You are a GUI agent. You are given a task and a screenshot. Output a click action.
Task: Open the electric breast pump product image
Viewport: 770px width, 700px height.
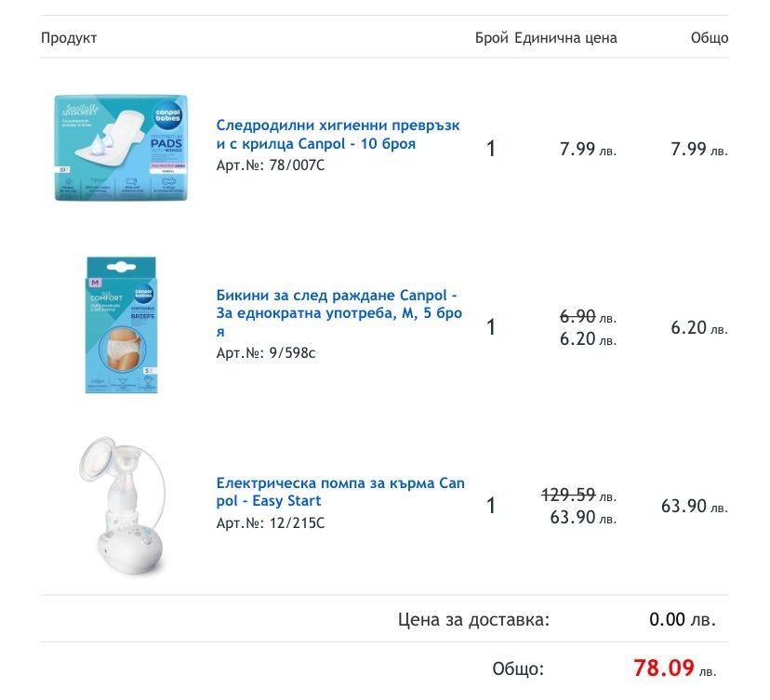[x=122, y=505]
